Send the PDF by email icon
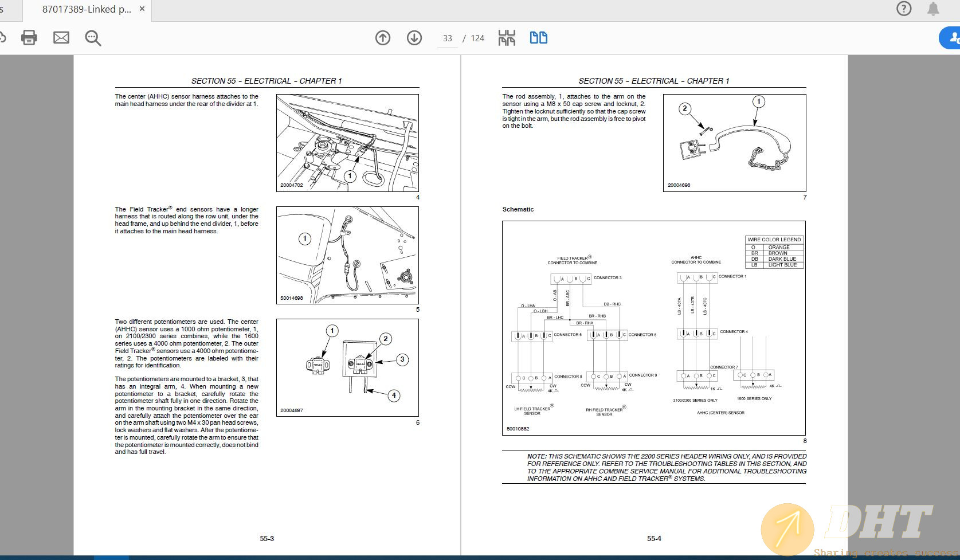This screenshot has height=560, width=960. [61, 38]
